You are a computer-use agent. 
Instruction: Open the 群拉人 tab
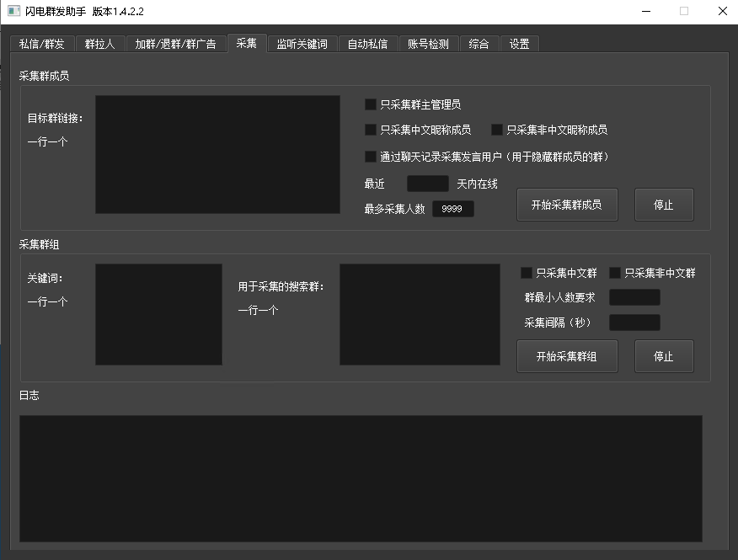coord(100,44)
